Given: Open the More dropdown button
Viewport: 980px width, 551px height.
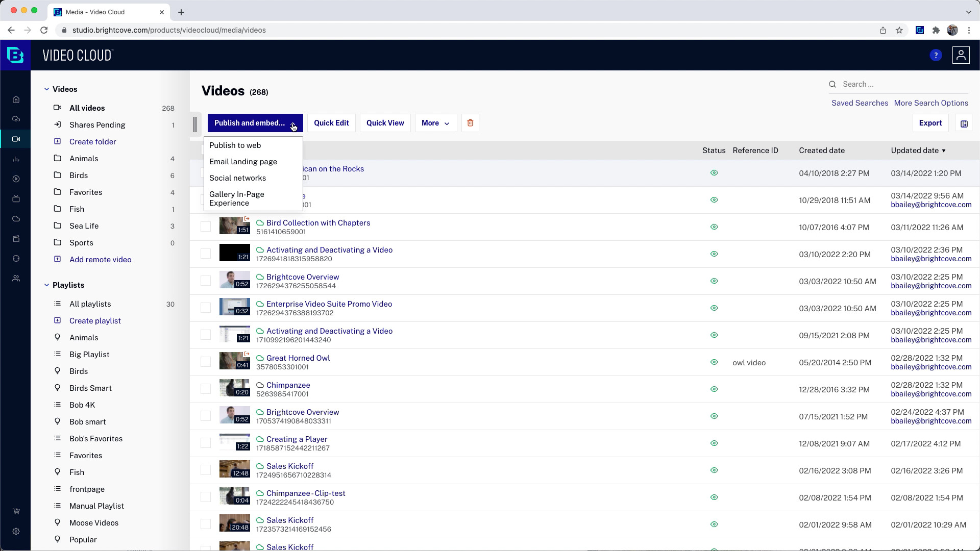Looking at the screenshot, I should click(x=435, y=123).
